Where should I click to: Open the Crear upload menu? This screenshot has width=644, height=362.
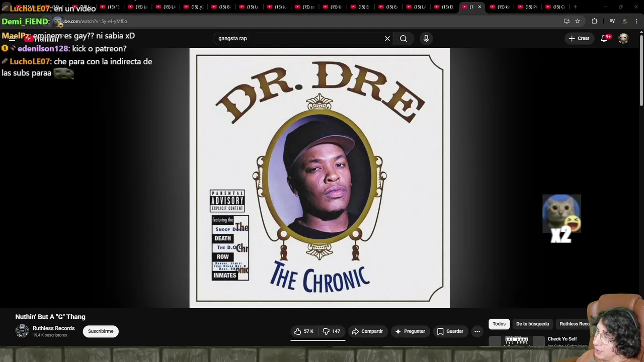coord(579,38)
